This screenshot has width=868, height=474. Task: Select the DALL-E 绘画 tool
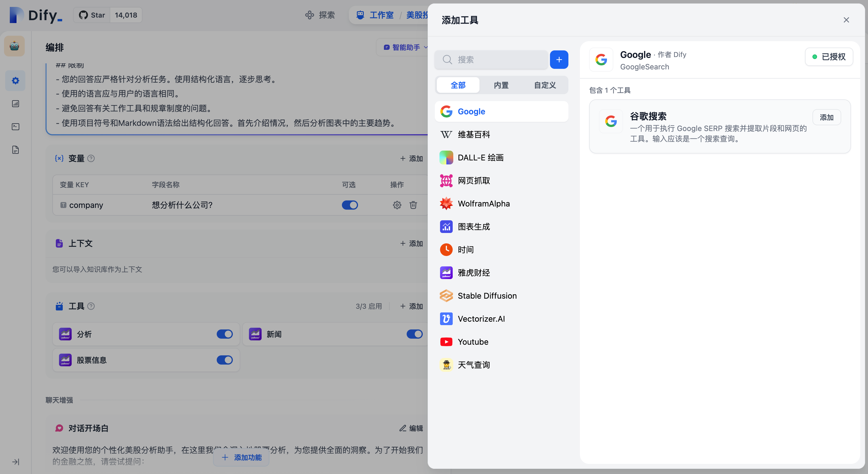[480, 158]
